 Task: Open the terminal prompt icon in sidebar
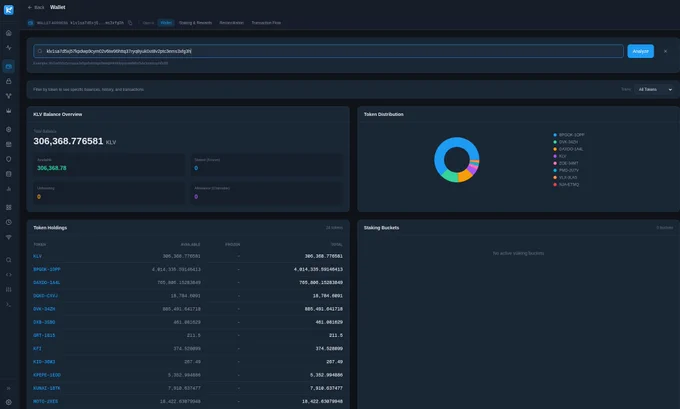coord(9,304)
